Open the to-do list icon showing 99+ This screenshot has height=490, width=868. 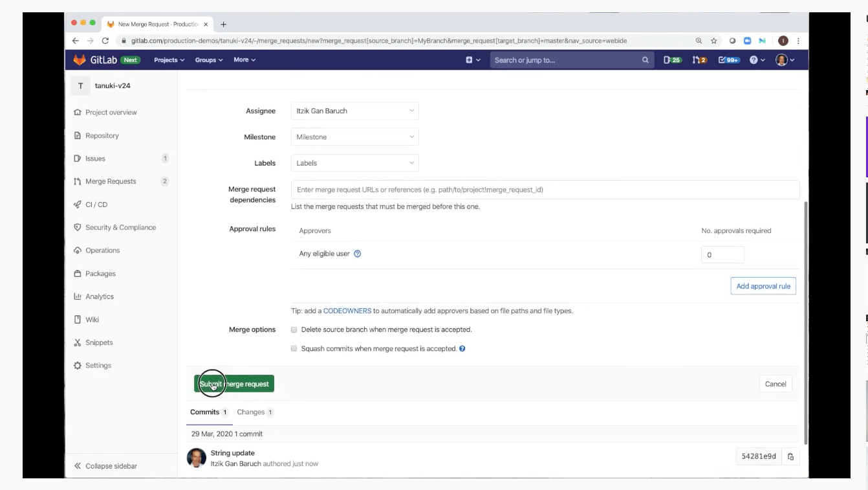coord(729,60)
